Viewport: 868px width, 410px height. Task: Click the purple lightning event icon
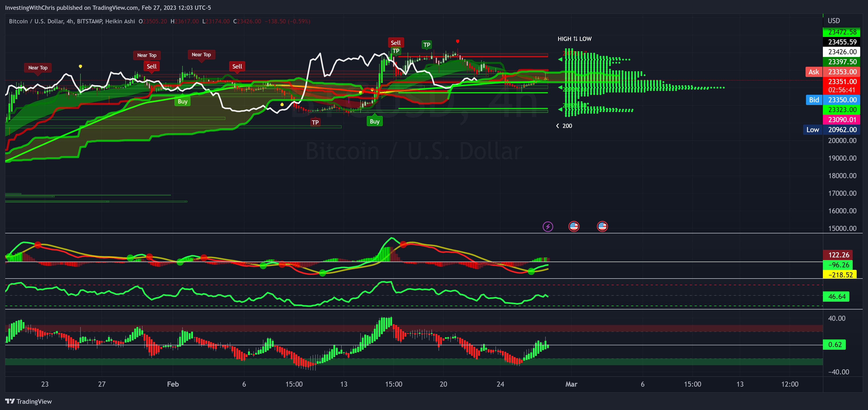(x=548, y=226)
